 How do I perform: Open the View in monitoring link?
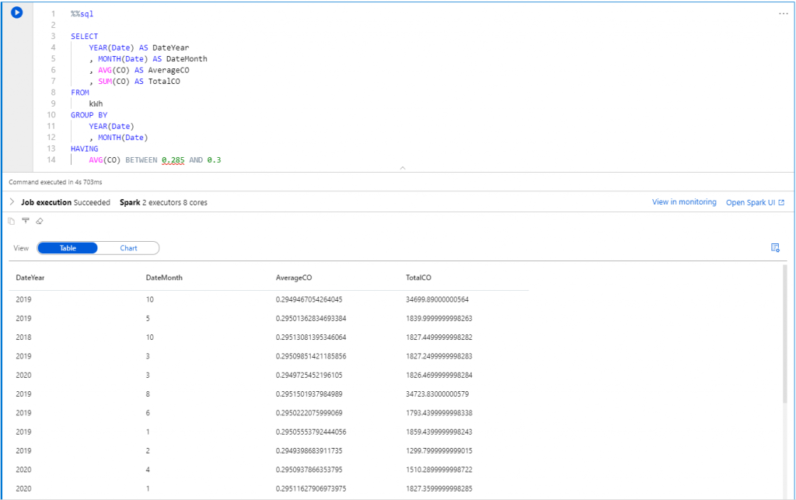click(x=684, y=202)
